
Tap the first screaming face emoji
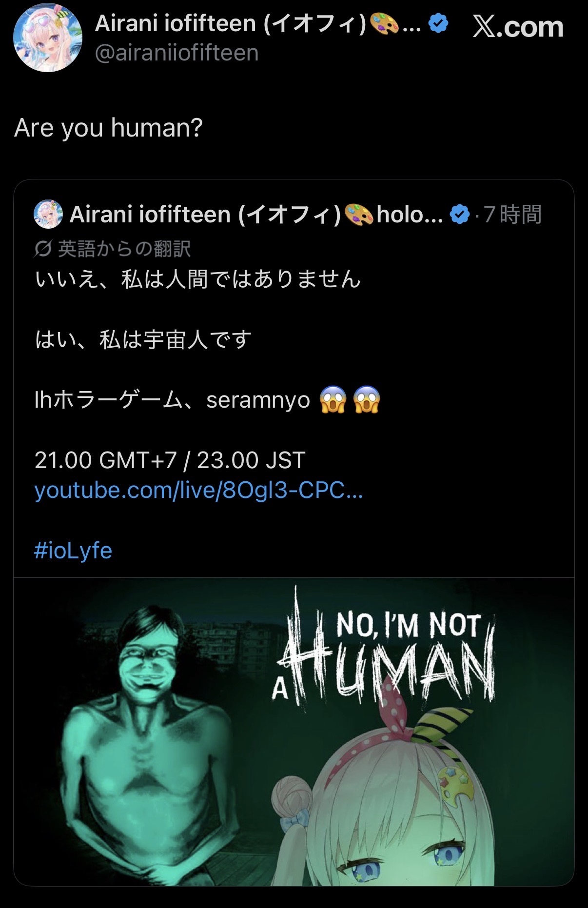[333, 400]
